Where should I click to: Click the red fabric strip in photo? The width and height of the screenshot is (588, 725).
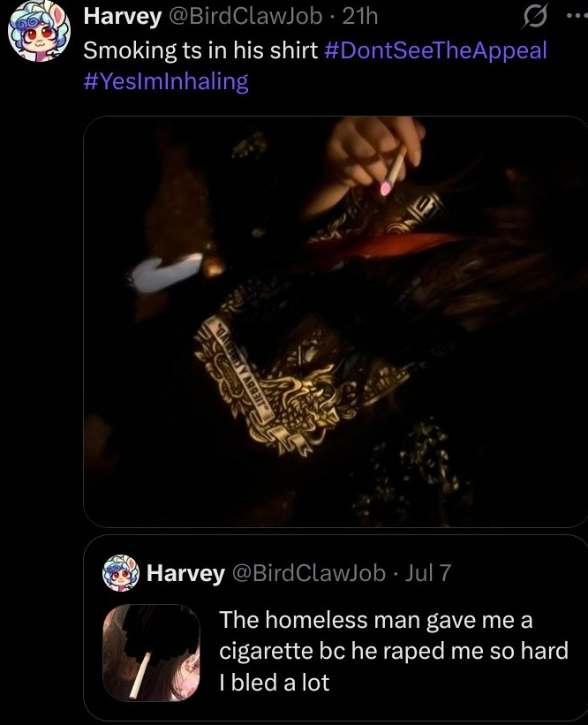pyautogui.click(x=379, y=245)
